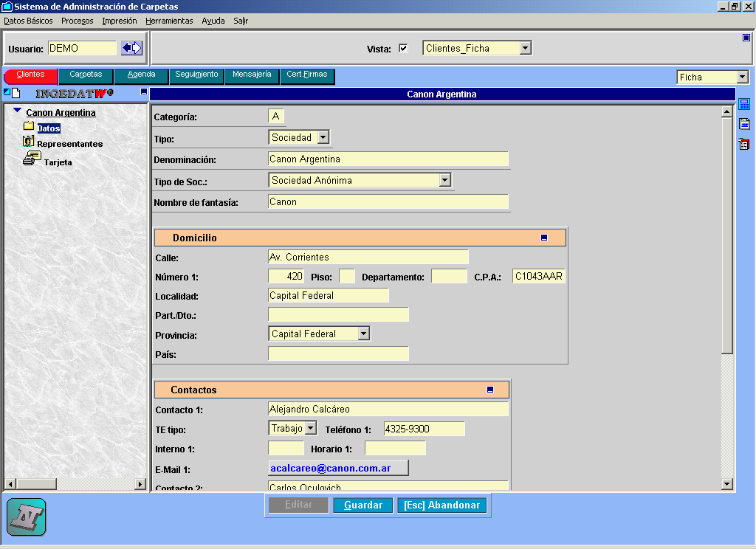Image resolution: width=756 pixels, height=549 pixels.
Task: Click the Denominación field
Action: tap(388, 159)
